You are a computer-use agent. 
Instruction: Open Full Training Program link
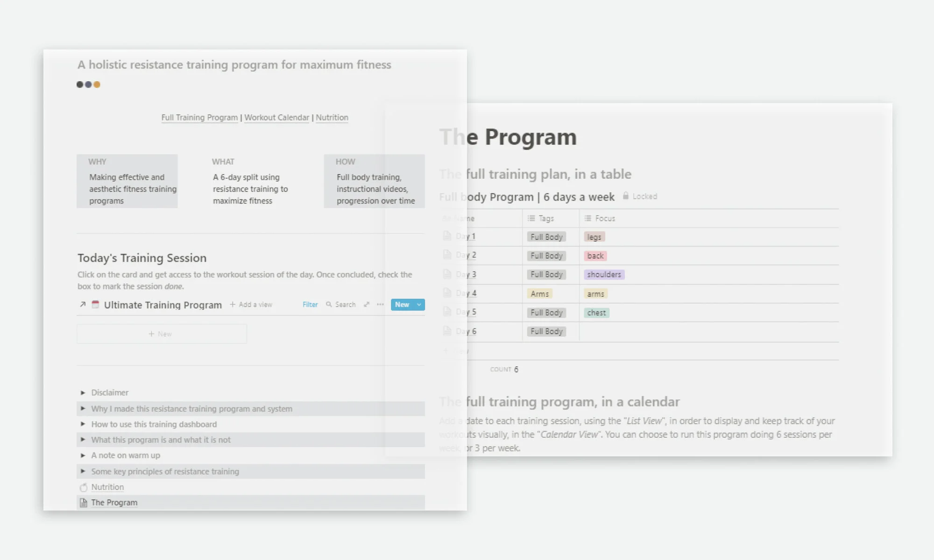point(199,118)
